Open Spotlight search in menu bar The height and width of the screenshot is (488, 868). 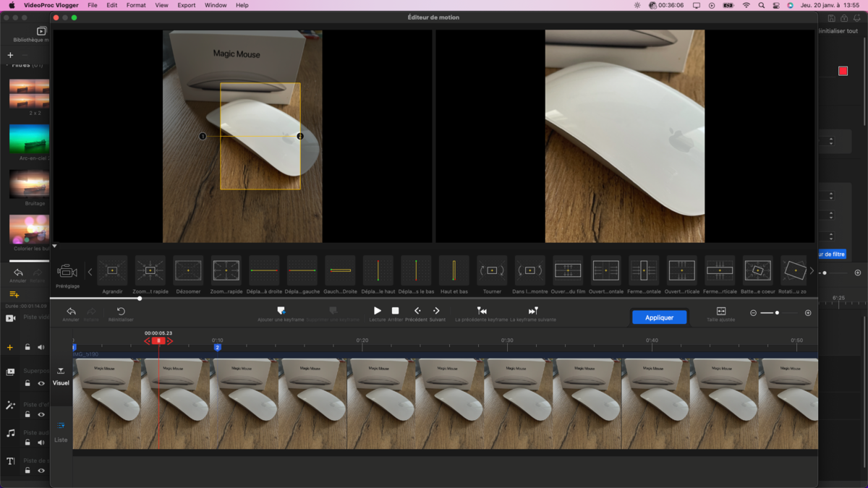[x=762, y=5]
